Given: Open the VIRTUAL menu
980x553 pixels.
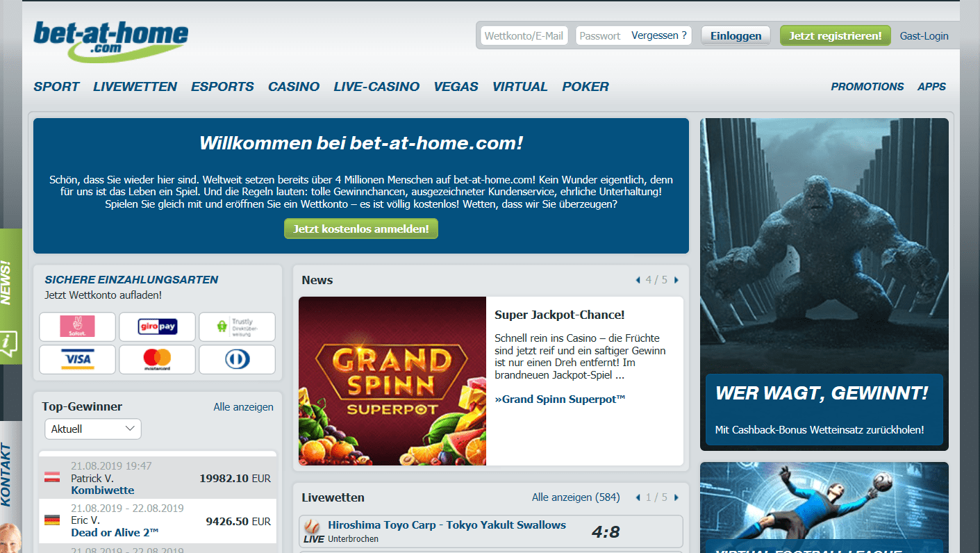Looking at the screenshot, I should point(520,87).
